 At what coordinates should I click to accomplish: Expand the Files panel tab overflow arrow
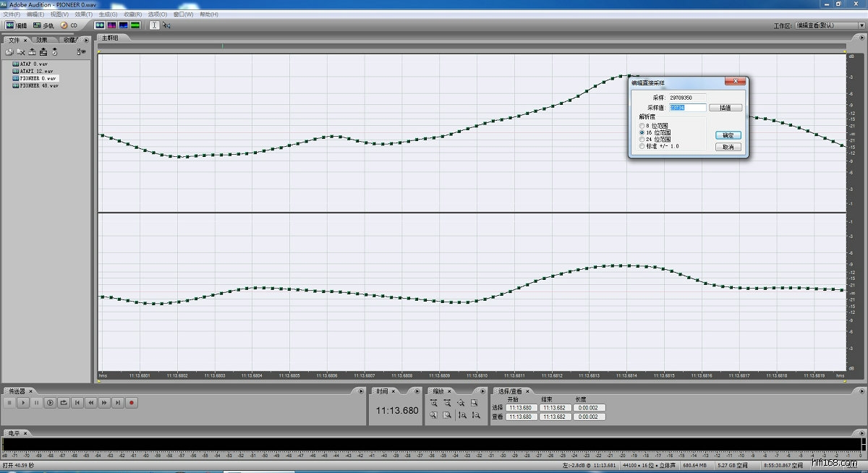click(86, 40)
